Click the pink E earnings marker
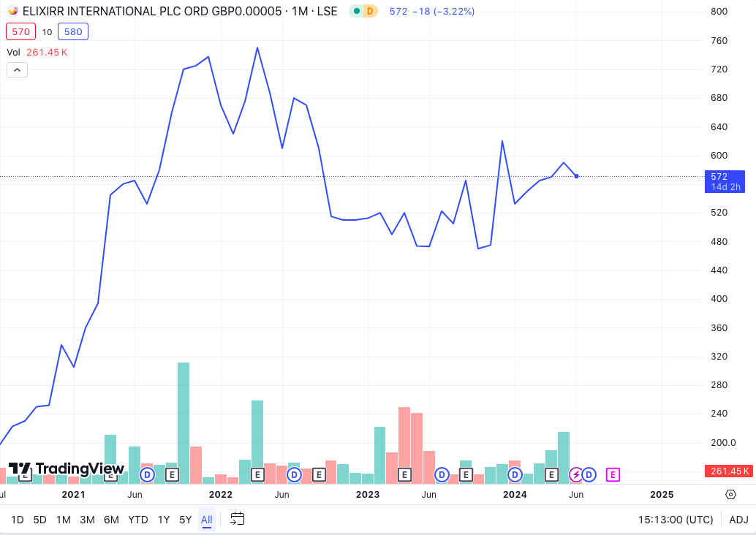 pyautogui.click(x=613, y=474)
